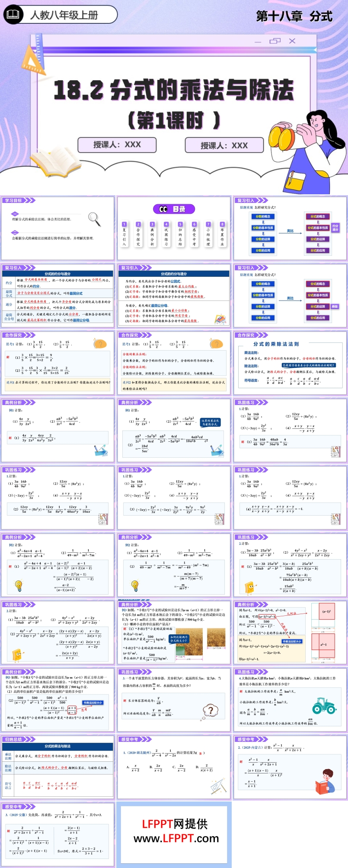
Task: Select the 人教八年级上册 header label
Action: click(x=64, y=15)
